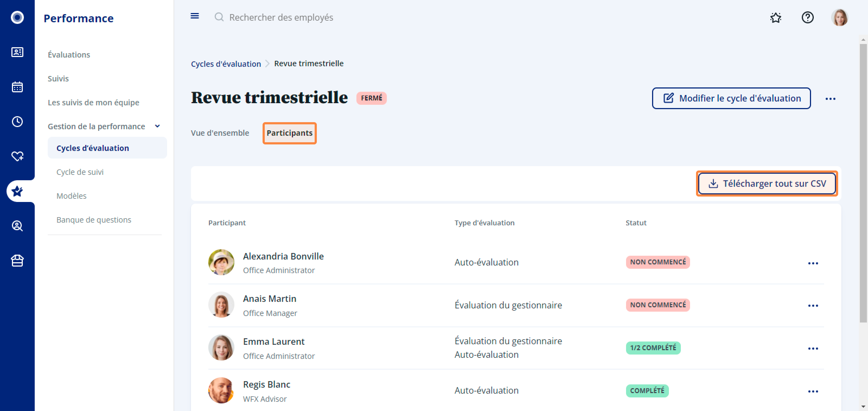Viewport: 868px width, 411px height.
Task: Click Alexandria Bonville name
Action: (x=283, y=256)
